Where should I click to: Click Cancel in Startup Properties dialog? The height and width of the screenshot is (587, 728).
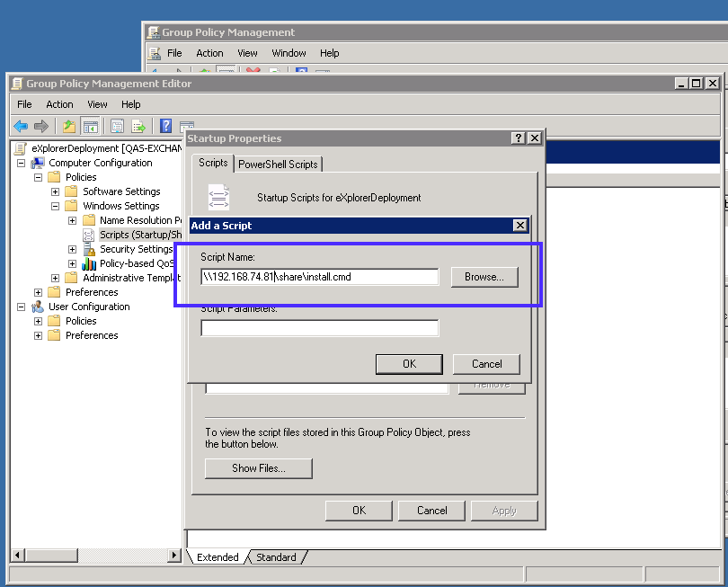click(x=431, y=511)
